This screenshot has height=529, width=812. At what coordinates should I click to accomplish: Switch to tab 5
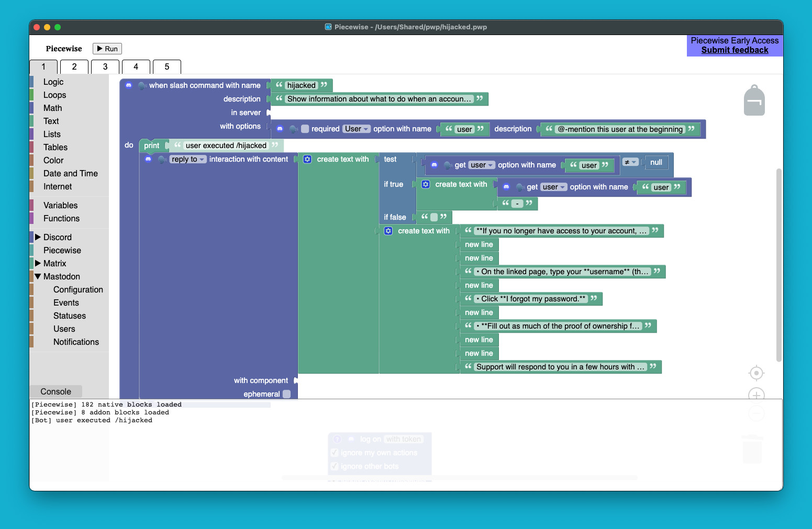tap(166, 66)
